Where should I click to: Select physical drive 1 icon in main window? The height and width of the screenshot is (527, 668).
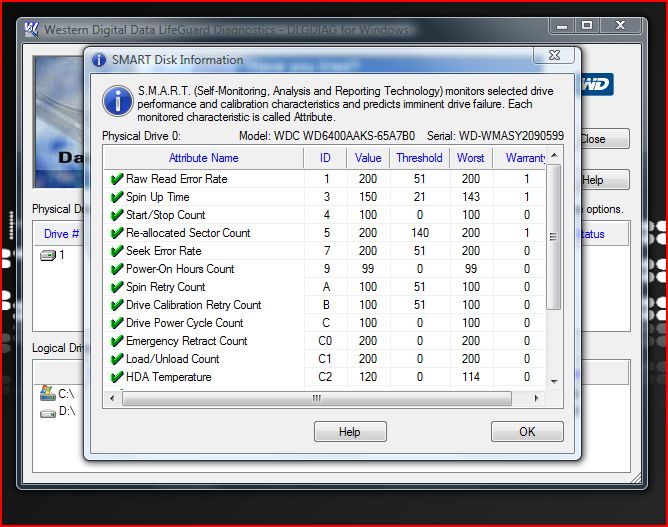(48, 256)
